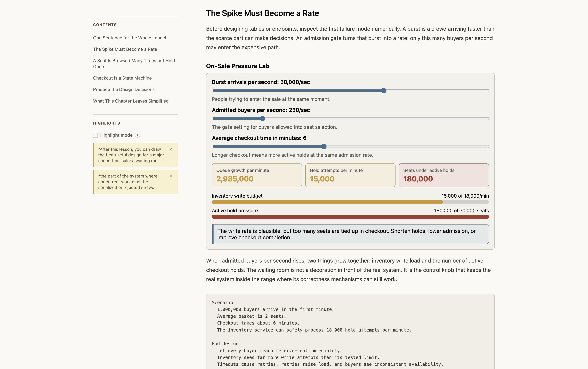Click the '180,000 of 70,000 seats' value

pyautogui.click(x=461, y=211)
